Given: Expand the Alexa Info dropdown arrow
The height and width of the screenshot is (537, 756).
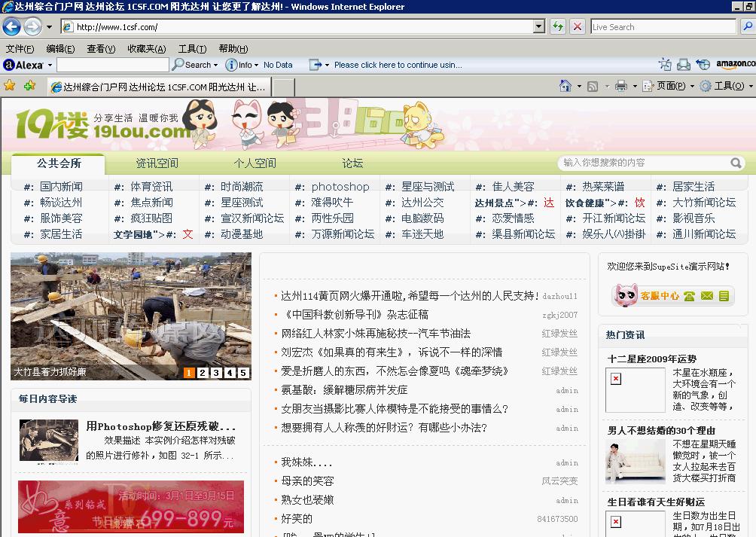Looking at the screenshot, I should click(x=256, y=65).
